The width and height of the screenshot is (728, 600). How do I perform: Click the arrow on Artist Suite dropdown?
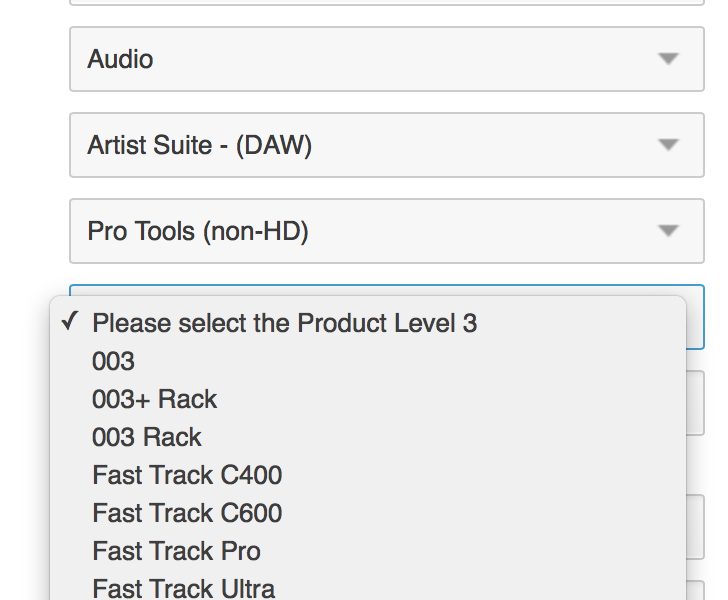pos(668,145)
